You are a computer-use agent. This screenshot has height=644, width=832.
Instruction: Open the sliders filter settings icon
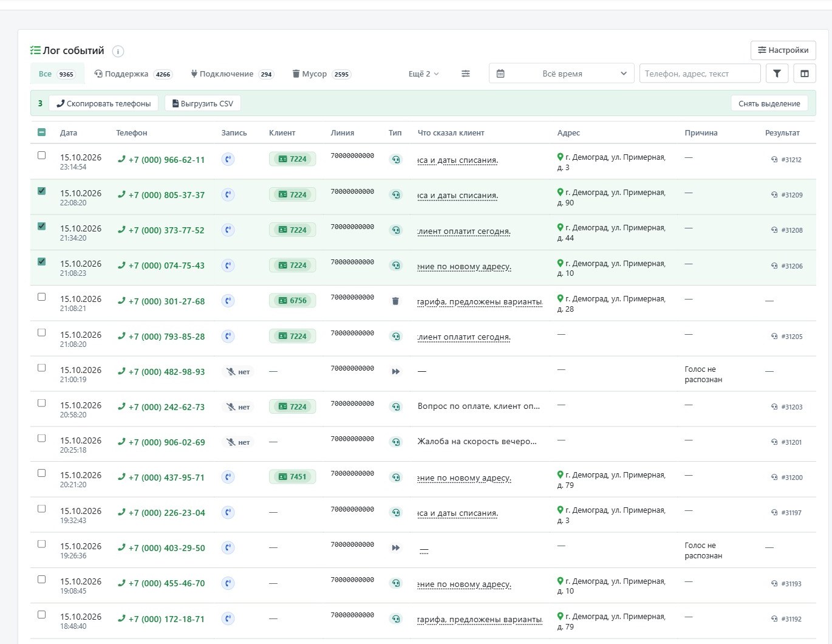(x=466, y=74)
